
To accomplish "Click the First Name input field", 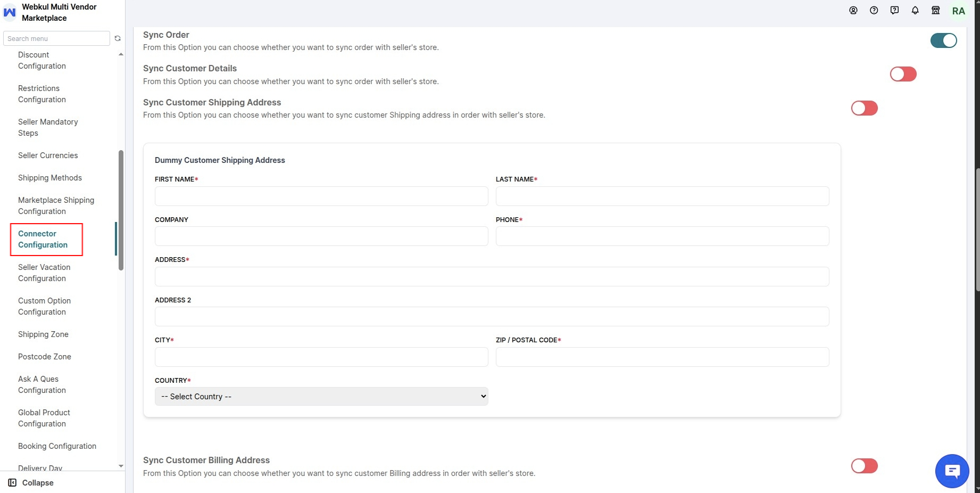I will click(x=321, y=196).
